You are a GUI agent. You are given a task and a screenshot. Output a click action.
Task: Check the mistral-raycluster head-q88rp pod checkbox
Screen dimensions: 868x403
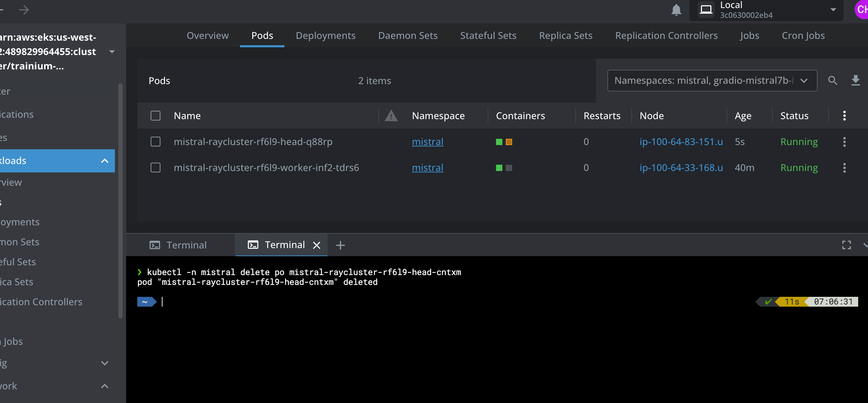coord(156,142)
